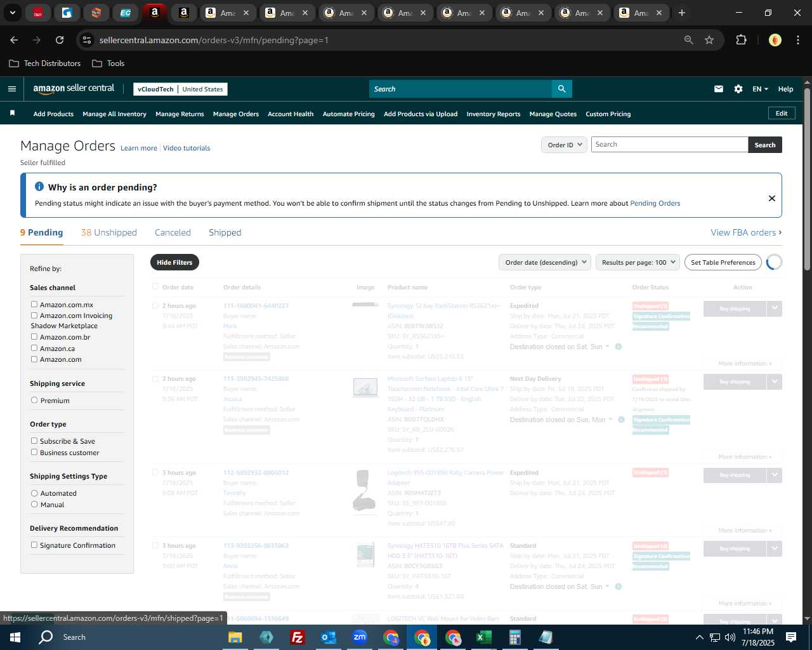Open the United States marketplace selector
812x650 pixels.
(202, 89)
